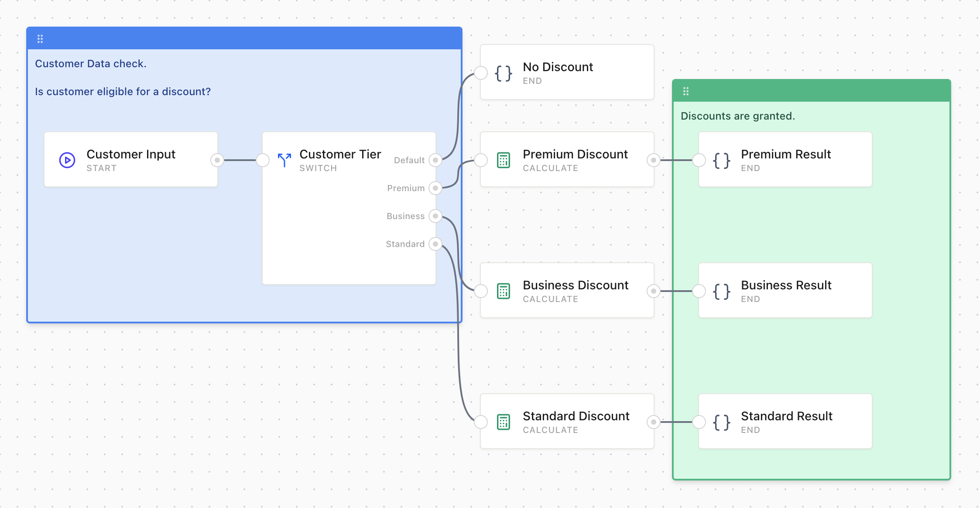Click the Default output port on Customer Tier

coord(435,160)
